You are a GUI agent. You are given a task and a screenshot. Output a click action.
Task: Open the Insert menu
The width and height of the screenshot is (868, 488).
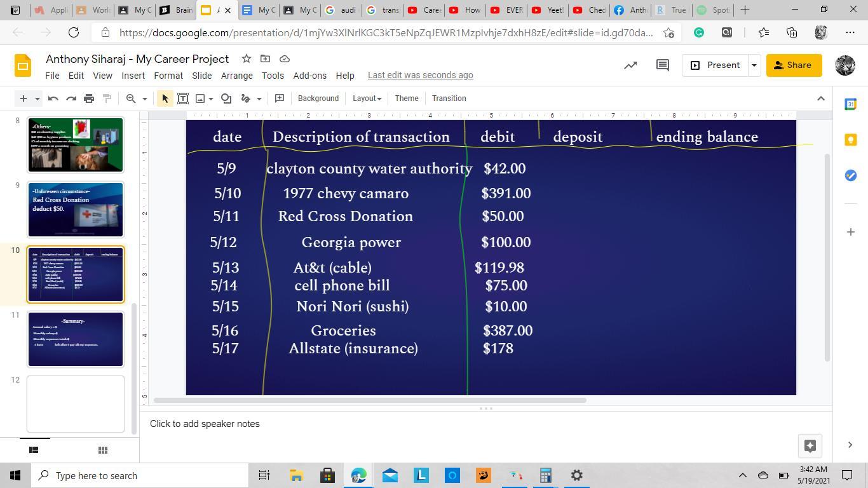[133, 75]
